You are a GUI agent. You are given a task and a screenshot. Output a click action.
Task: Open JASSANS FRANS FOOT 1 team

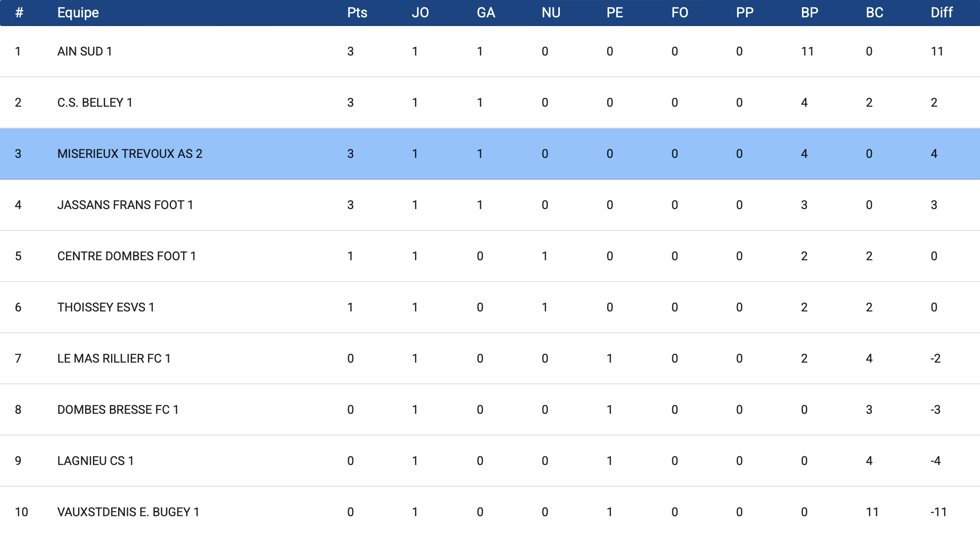pos(125,205)
